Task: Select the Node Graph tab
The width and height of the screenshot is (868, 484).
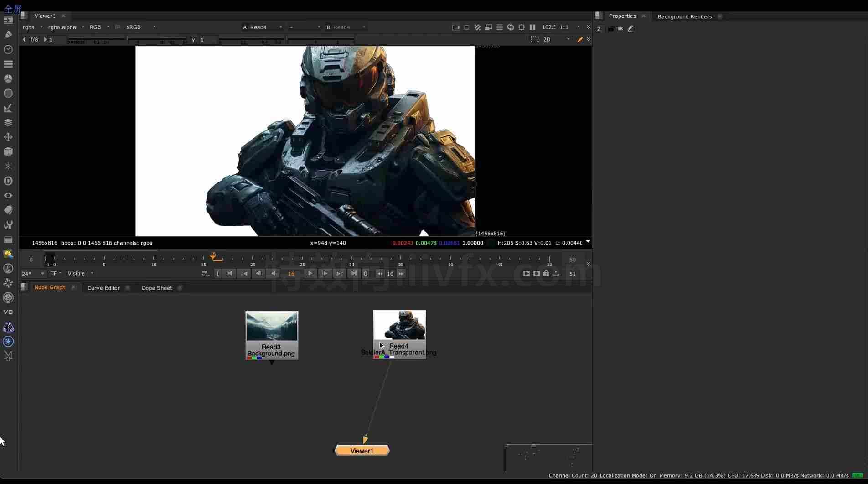Action: [50, 287]
